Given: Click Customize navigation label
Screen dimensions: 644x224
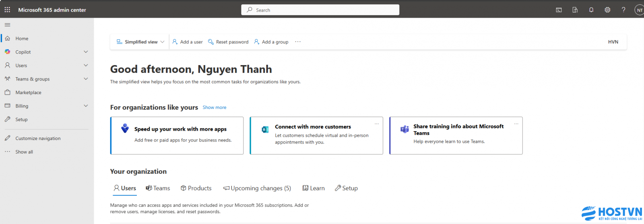Looking at the screenshot, I should tap(38, 138).
